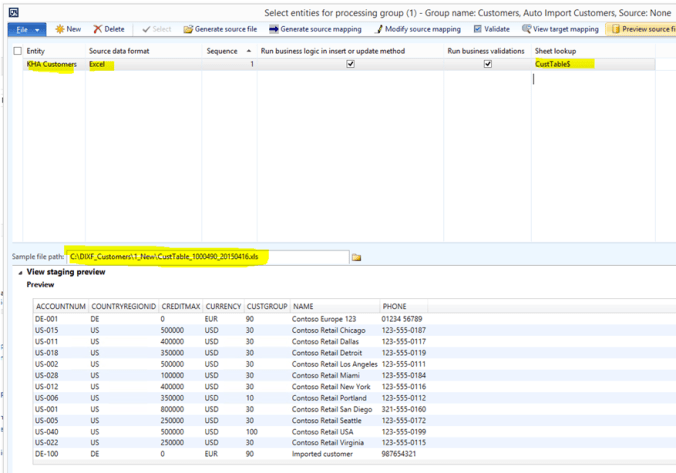The height and width of the screenshot is (473, 676).
Task: Toggle Run business validations checkbox in first row
Action: [488, 64]
